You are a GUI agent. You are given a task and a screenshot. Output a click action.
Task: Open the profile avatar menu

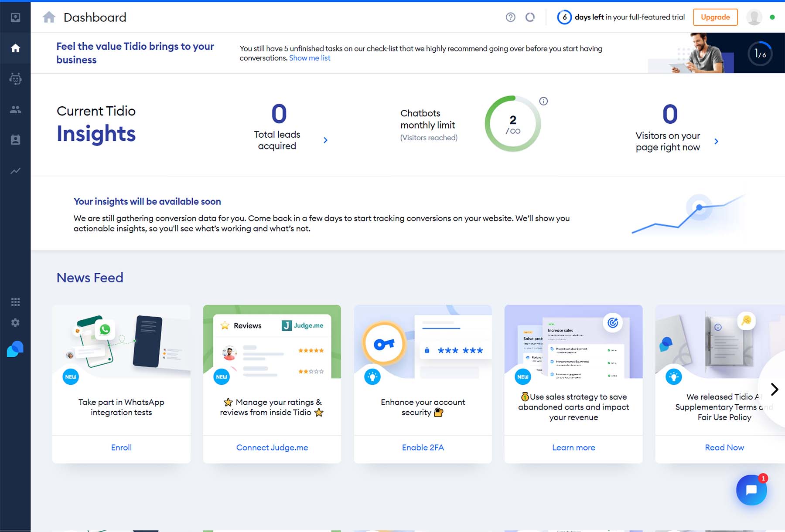[x=754, y=17]
